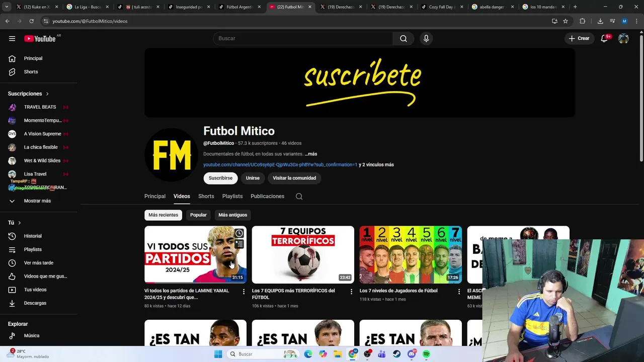Click the browser address bar URL
Viewport: 644px width, 362px height.
click(x=90, y=21)
